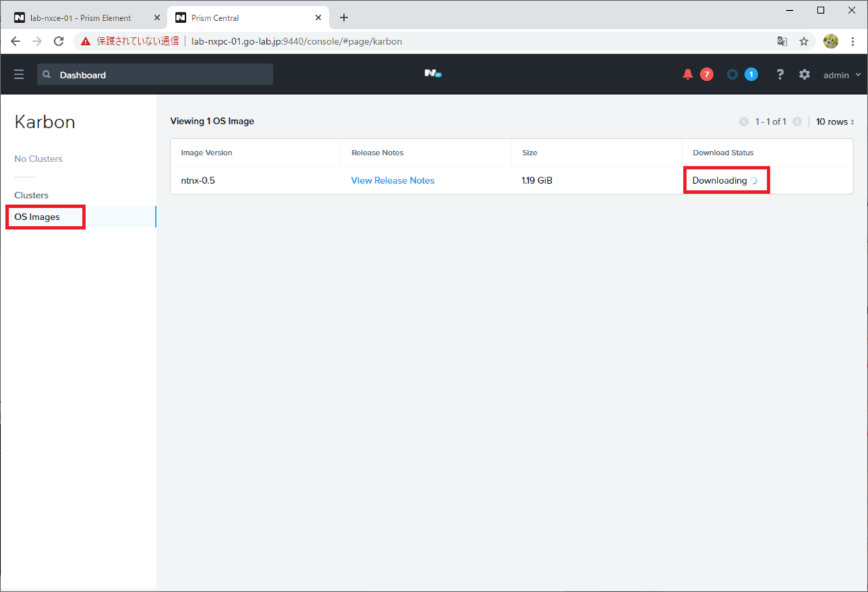The width and height of the screenshot is (868, 592).
Task: Click the browser forward arrow
Action: pyautogui.click(x=38, y=41)
